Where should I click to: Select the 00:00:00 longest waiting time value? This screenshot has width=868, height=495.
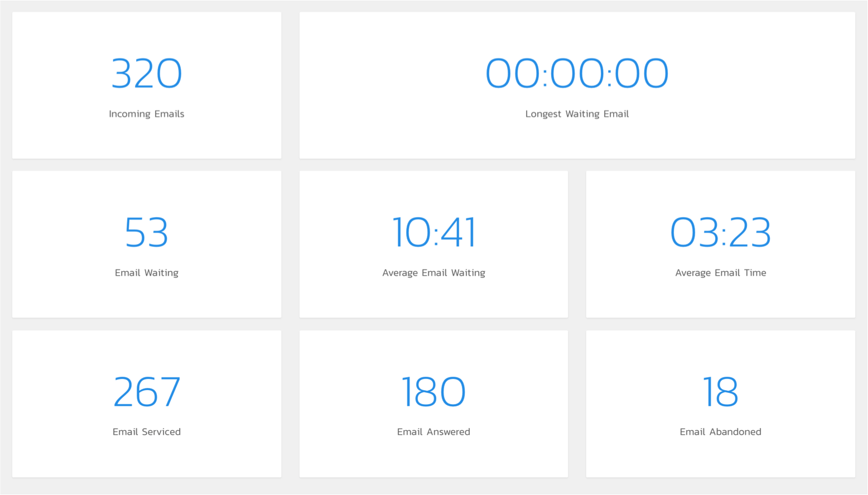[577, 74]
